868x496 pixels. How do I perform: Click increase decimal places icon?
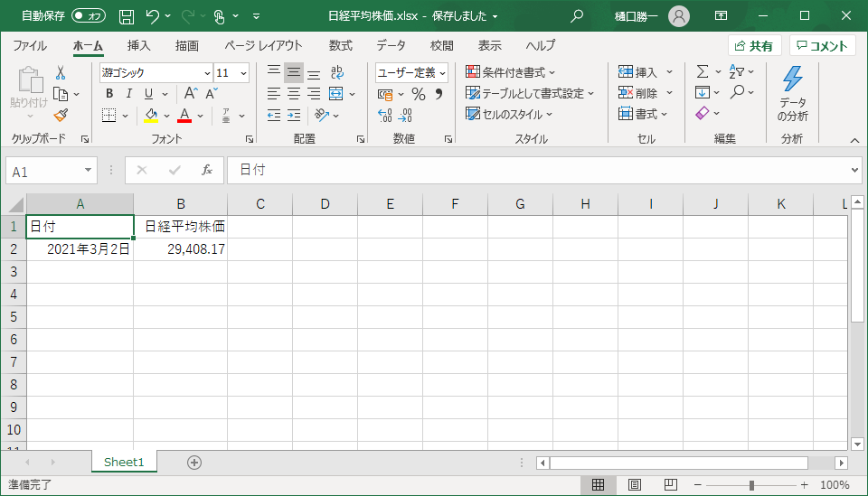[385, 115]
